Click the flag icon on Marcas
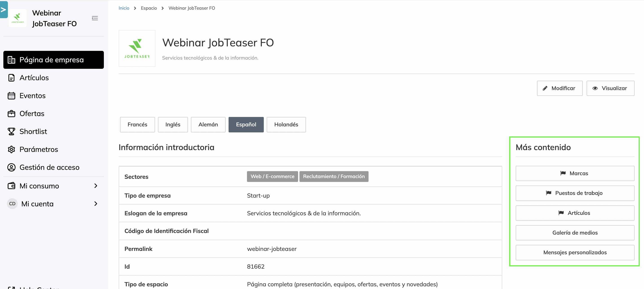This screenshot has height=289, width=644. click(x=563, y=173)
